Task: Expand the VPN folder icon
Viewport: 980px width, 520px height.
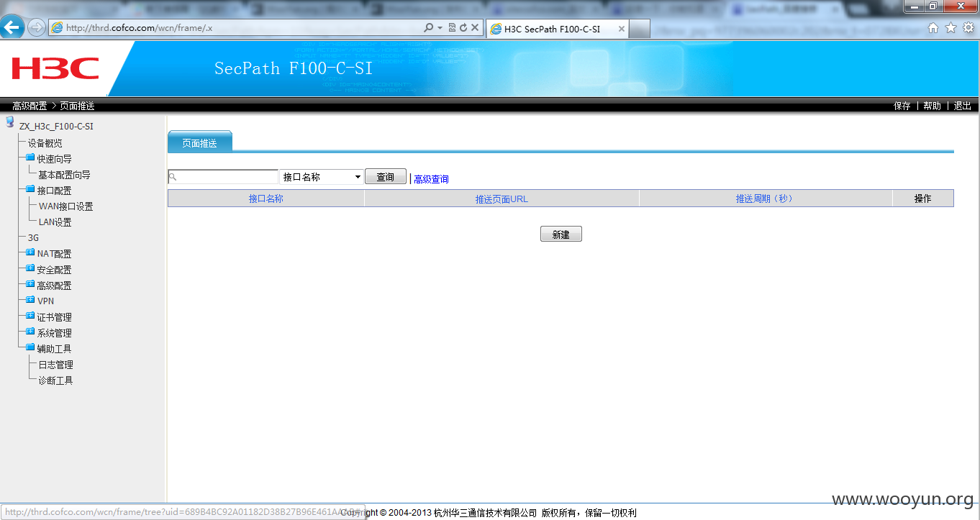Action: (30, 300)
